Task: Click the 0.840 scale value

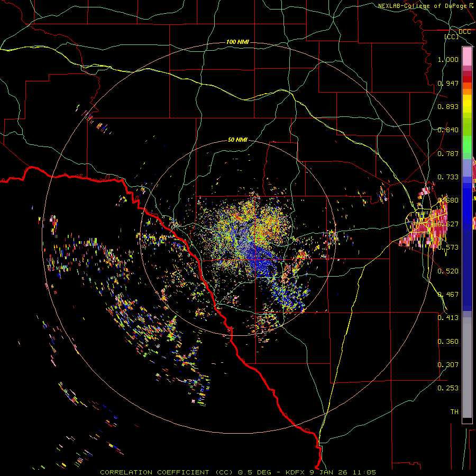Action: pyautogui.click(x=448, y=130)
